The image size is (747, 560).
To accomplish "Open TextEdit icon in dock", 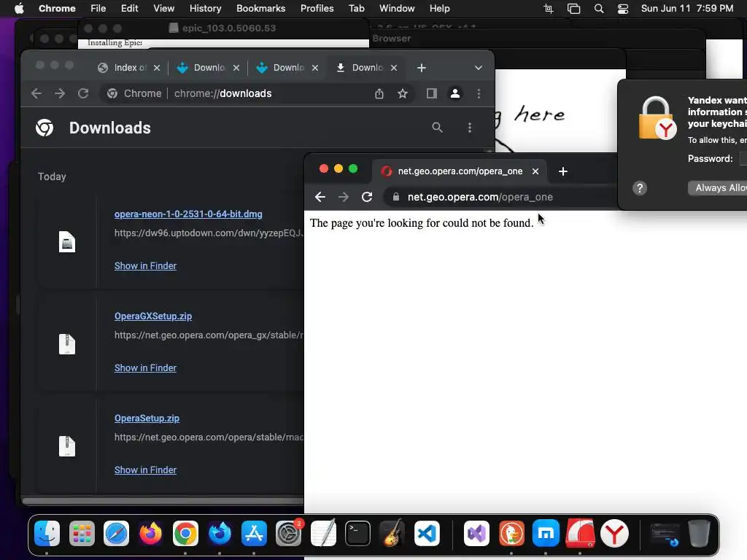I will click(323, 533).
